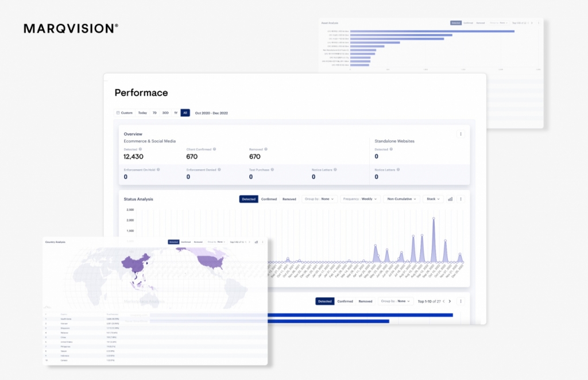This screenshot has width=588, height=380.
Task: Click info icon next to Standalone Notice Letters
Action: pyautogui.click(x=399, y=170)
